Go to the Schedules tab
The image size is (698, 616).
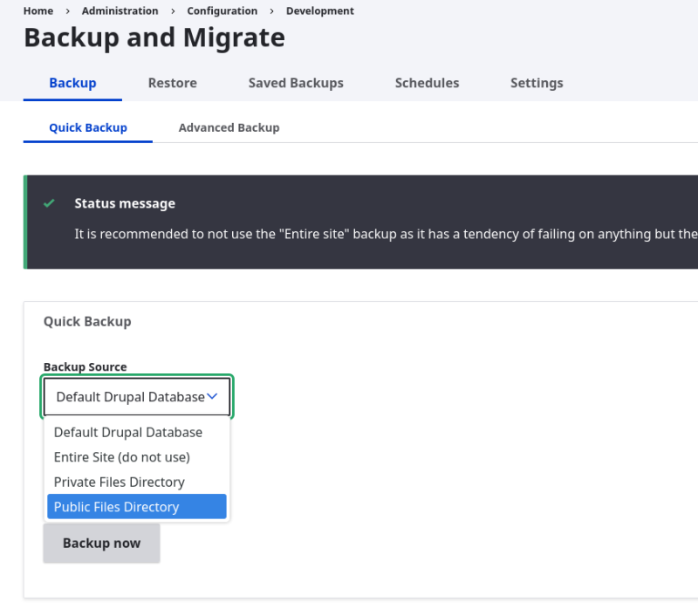click(x=427, y=83)
